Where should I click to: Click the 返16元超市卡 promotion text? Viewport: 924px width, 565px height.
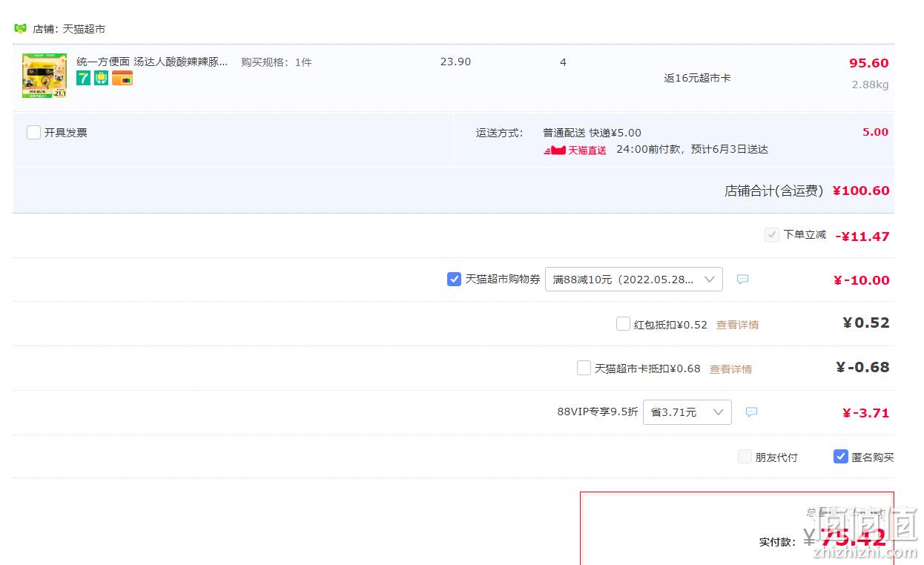[697, 78]
